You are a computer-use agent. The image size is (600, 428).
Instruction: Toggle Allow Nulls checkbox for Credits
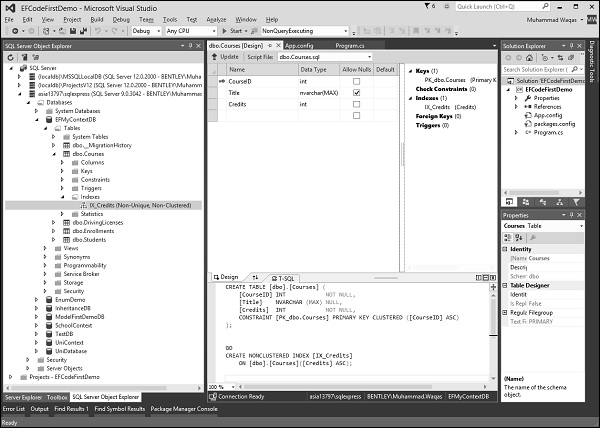(x=356, y=105)
